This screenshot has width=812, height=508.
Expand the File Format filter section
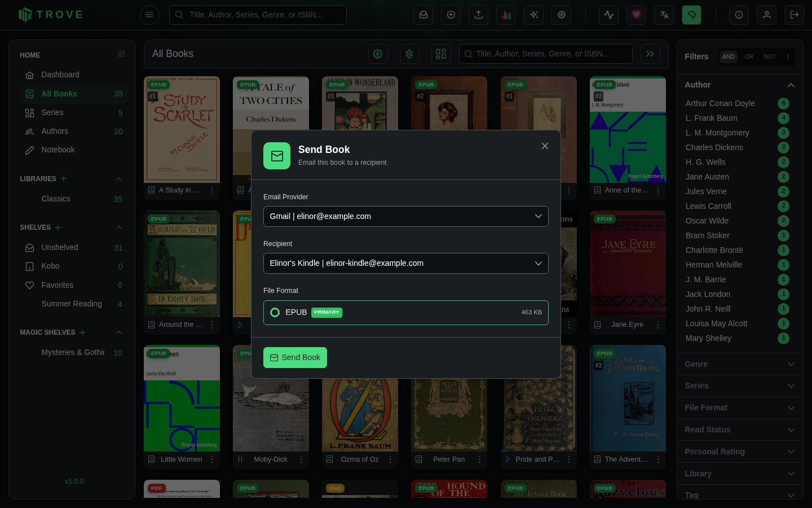[x=740, y=408]
